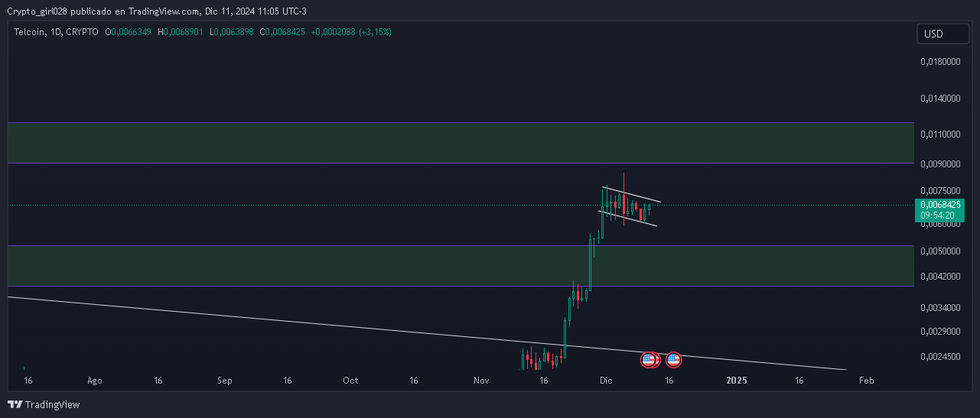This screenshot has width=980, height=418.
Task: Open the front flag of the overlapping US flag pair
Action: click(x=648, y=359)
